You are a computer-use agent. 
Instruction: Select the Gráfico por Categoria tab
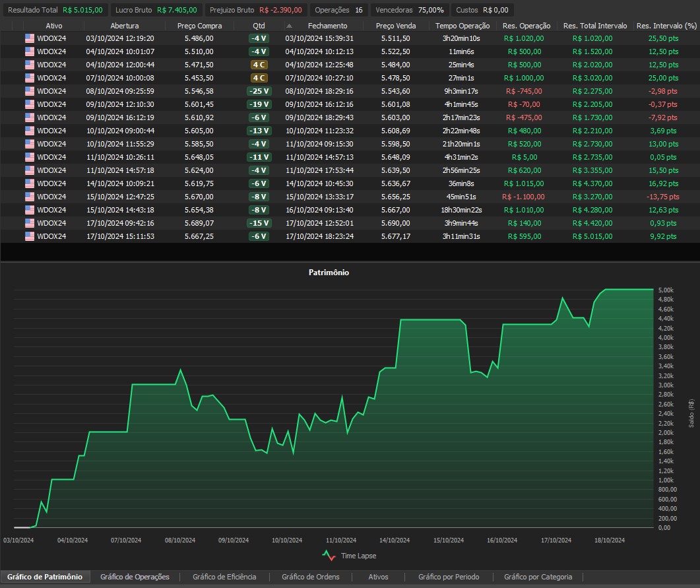(x=538, y=577)
